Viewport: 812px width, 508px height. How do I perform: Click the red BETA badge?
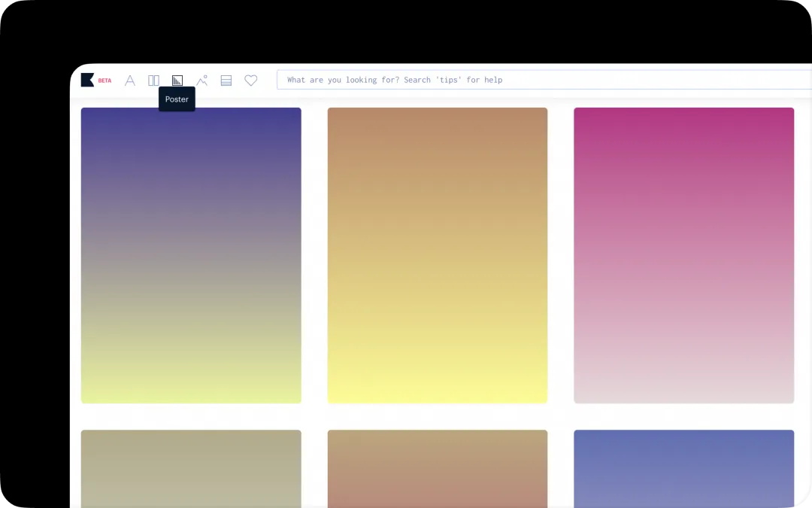coord(105,81)
